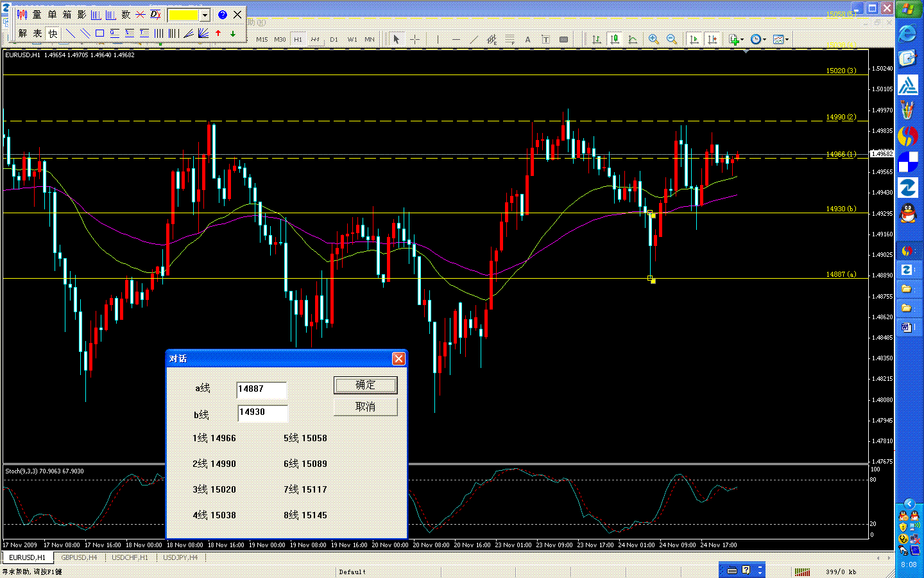The height and width of the screenshot is (578, 924).
Task: Click the red up arrow icon
Action: (218, 33)
